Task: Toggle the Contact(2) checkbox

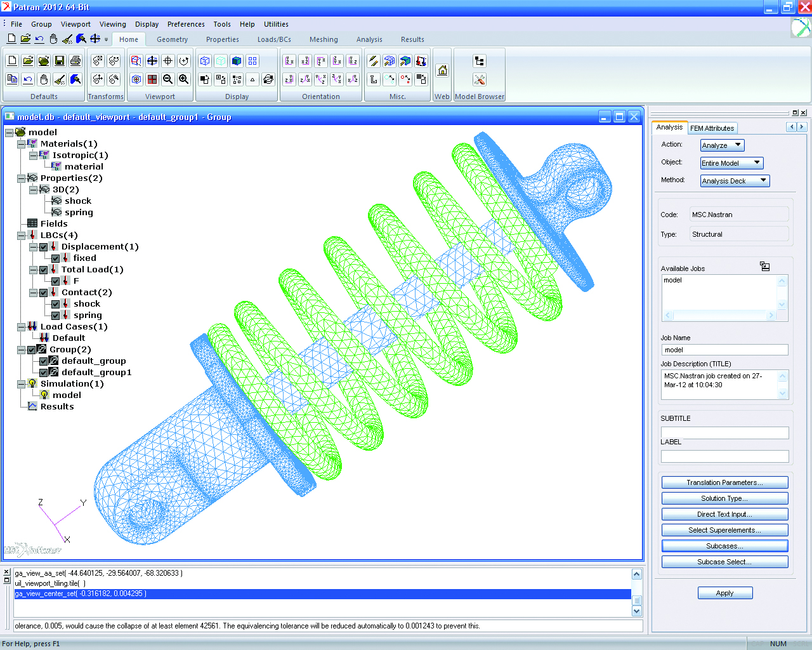Action: [44, 293]
